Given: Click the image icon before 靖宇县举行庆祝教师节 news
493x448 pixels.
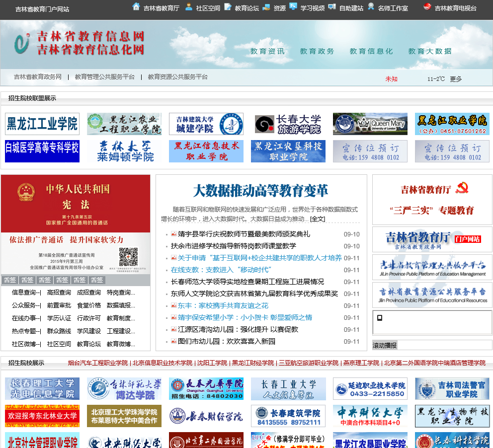Looking at the screenshot, I should click(x=173, y=234).
